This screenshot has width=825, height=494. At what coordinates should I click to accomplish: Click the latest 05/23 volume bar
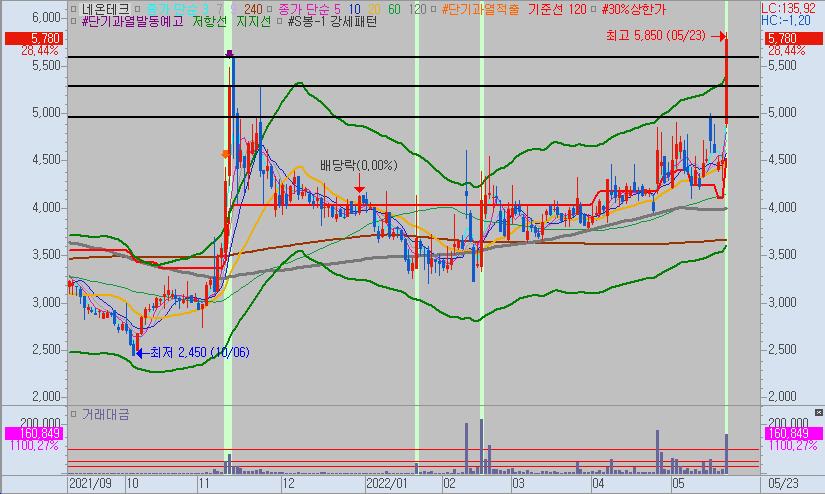(x=727, y=453)
